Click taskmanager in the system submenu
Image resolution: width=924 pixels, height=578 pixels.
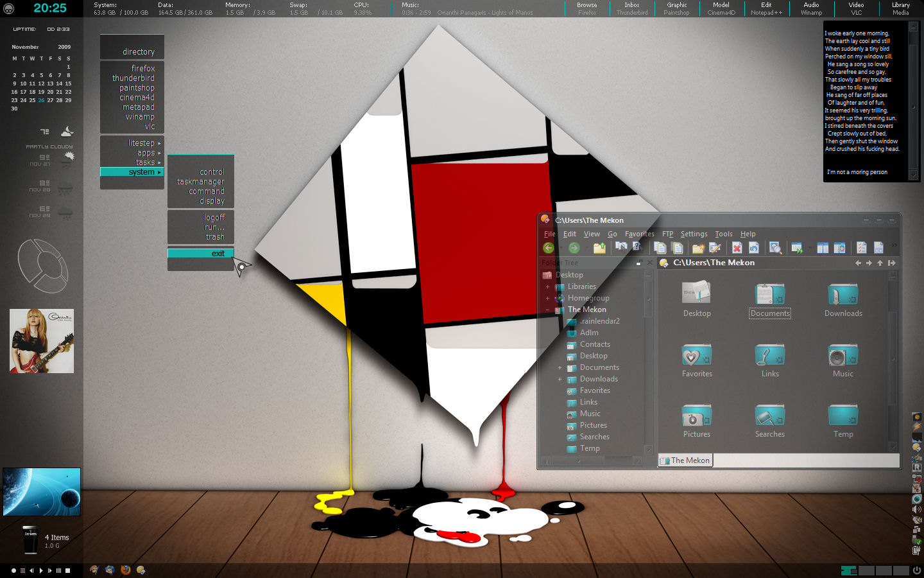201,182
